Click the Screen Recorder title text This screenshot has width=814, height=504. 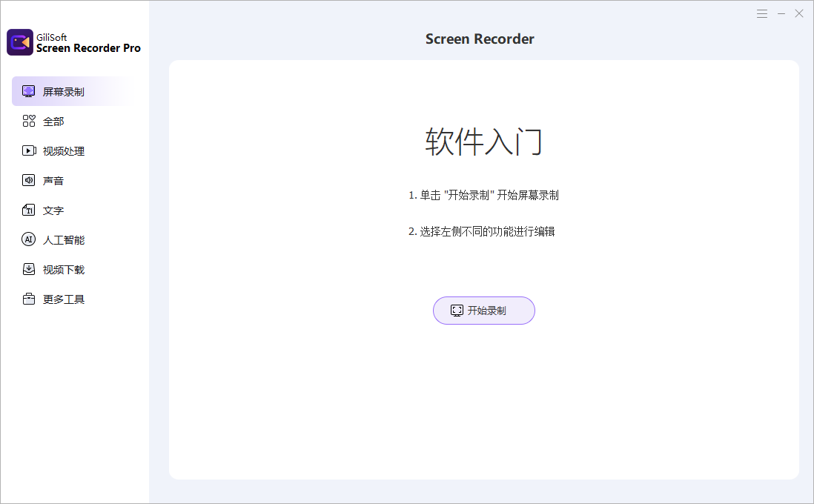click(480, 39)
